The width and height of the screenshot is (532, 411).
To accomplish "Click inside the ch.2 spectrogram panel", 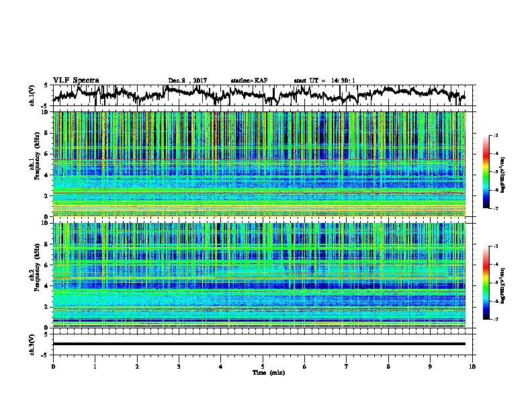I will [x=259, y=275].
